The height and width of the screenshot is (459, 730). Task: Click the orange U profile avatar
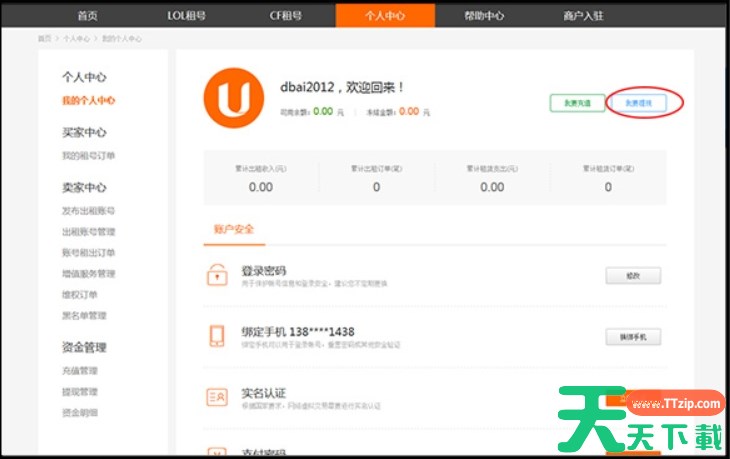point(233,101)
